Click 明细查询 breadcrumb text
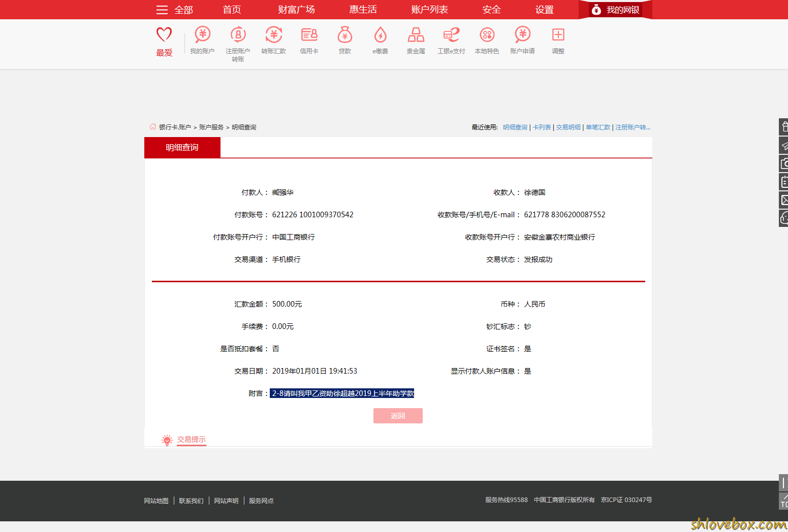This screenshot has width=788, height=532. [x=244, y=127]
